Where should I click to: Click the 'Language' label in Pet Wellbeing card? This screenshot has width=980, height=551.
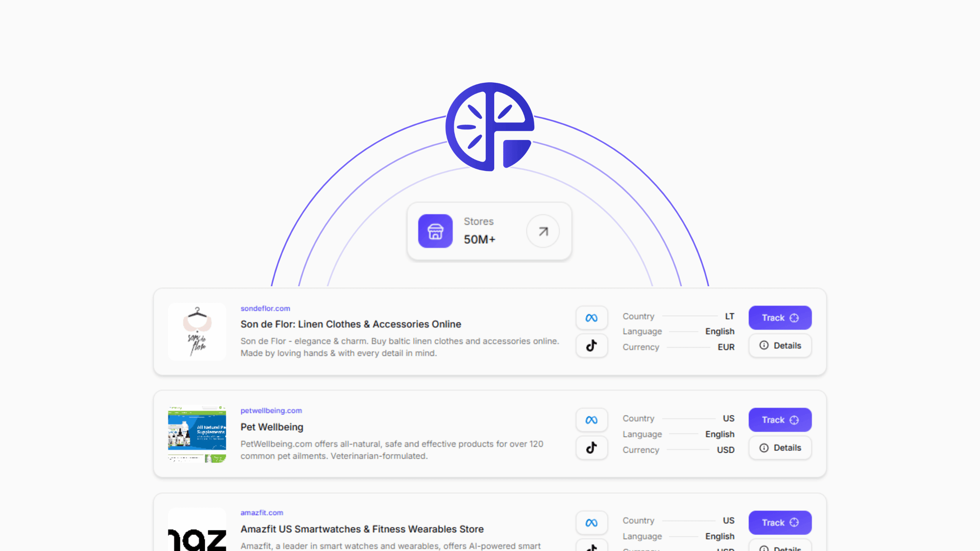point(642,434)
